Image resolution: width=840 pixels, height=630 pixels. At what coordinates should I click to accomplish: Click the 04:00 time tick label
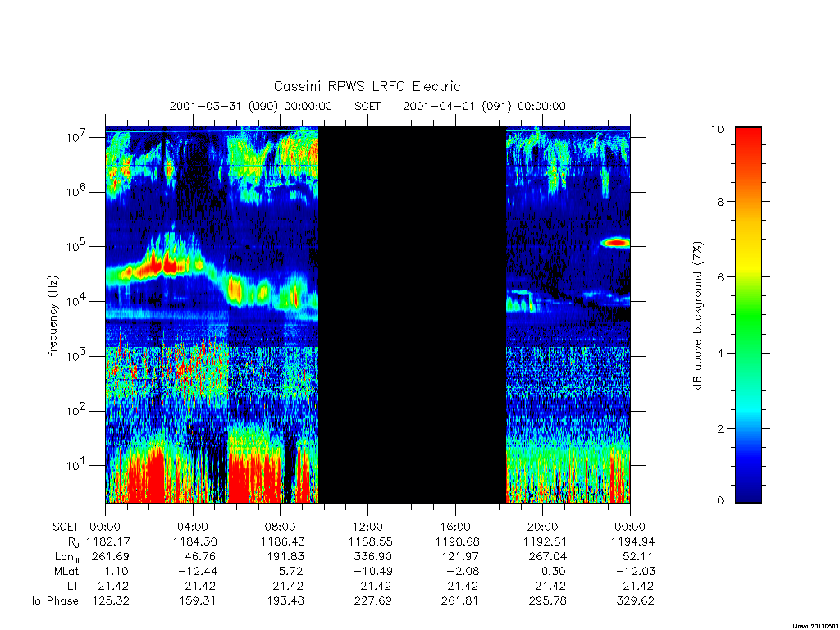click(x=193, y=527)
